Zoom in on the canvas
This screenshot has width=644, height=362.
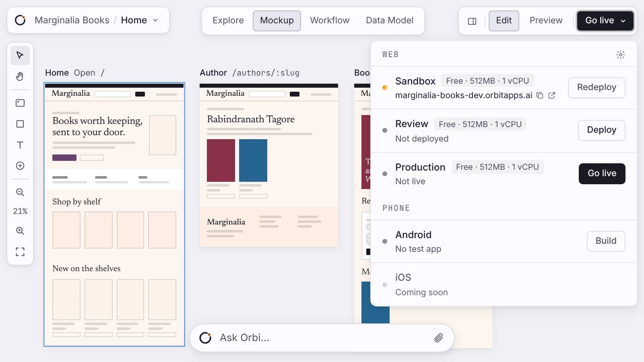coord(20,231)
